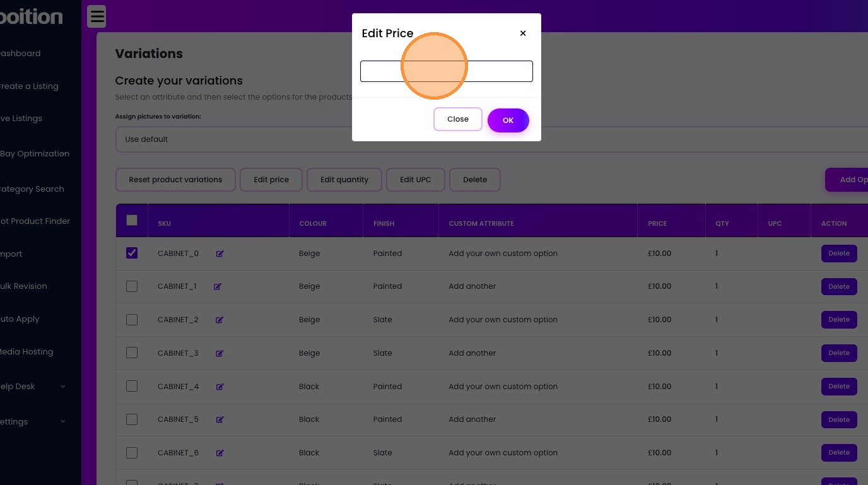Click 'Add another' in the CABINET_1 row

tap(472, 286)
